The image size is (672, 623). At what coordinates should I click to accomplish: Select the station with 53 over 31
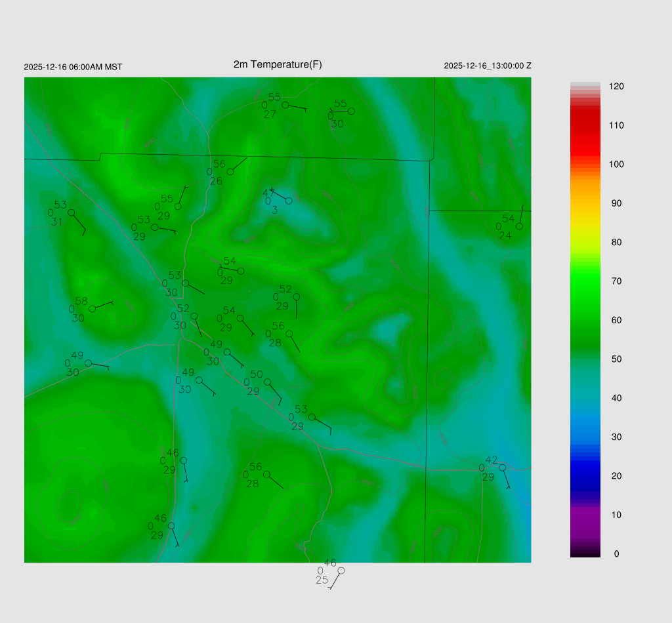tap(71, 212)
